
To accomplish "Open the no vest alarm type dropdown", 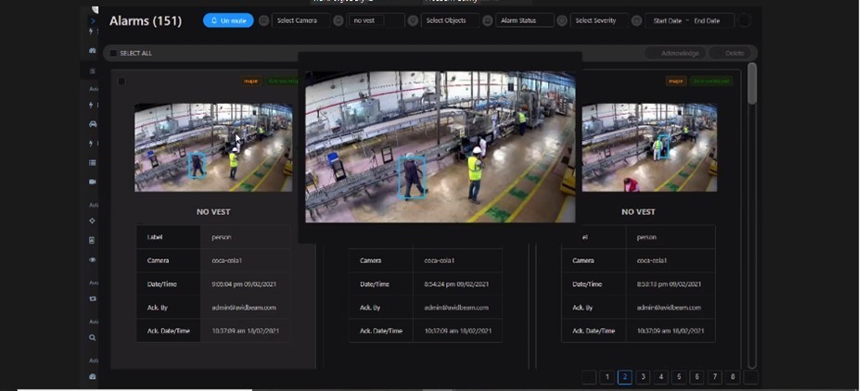I will tap(377, 20).
